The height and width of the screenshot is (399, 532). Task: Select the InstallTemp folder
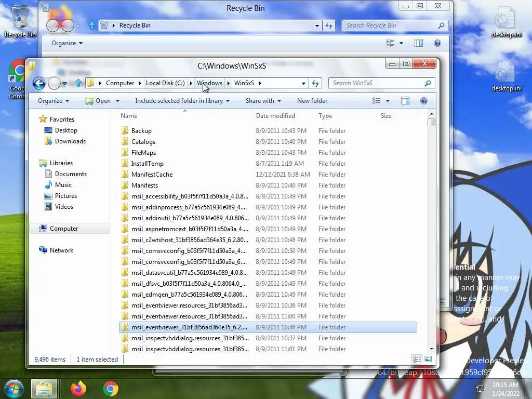click(x=268, y=164)
